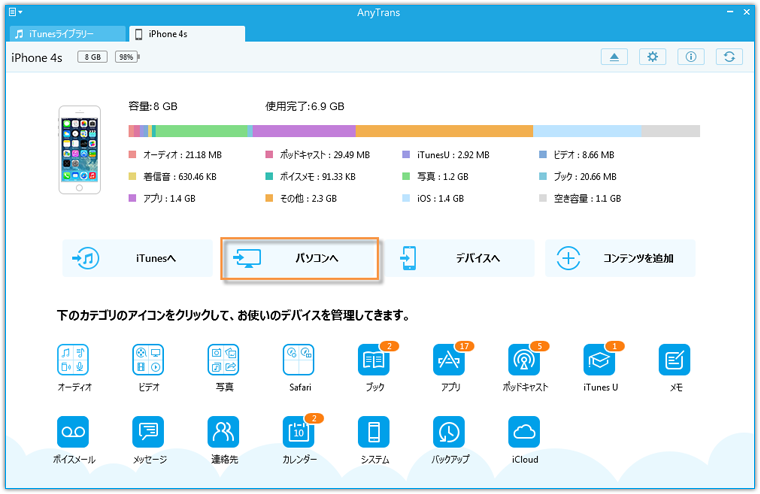This screenshot has height=494, width=760.
Task: Click the ボイスメモ : 91.33 KB legend entry
Action: 311,176
